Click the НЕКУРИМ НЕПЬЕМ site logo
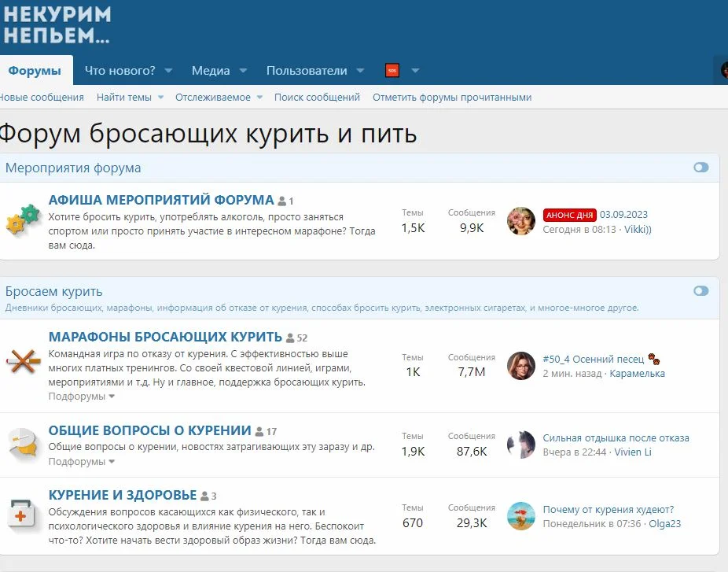Screen dimensions: 728x572 (57, 24)
